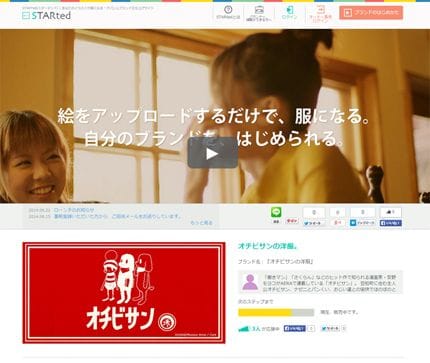The image size is (430, 363).
Task: Click the phone contact icon in header
Action: [x=259, y=10]
